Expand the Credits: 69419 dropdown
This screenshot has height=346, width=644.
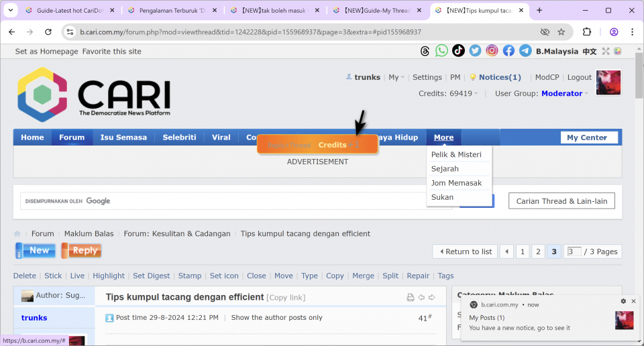(x=448, y=94)
